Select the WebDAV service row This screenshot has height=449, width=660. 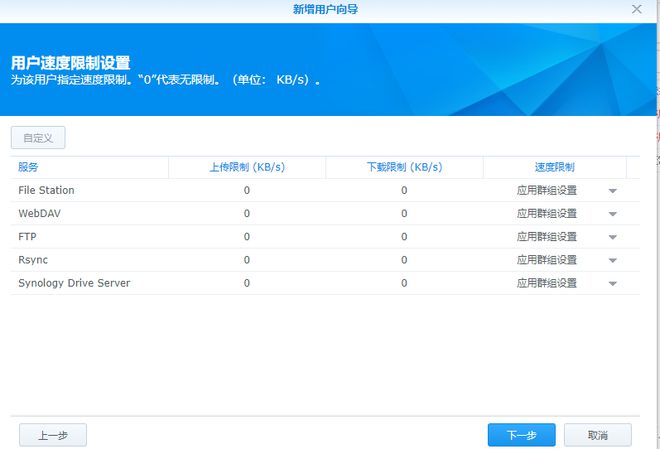pos(40,213)
